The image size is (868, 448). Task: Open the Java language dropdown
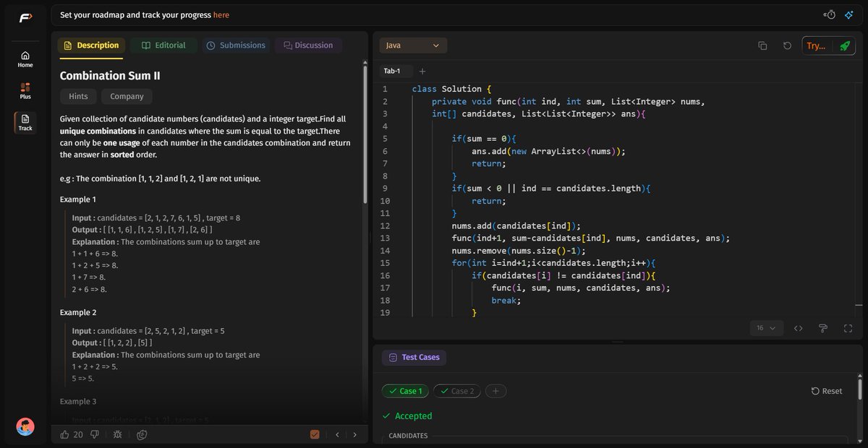tap(413, 46)
